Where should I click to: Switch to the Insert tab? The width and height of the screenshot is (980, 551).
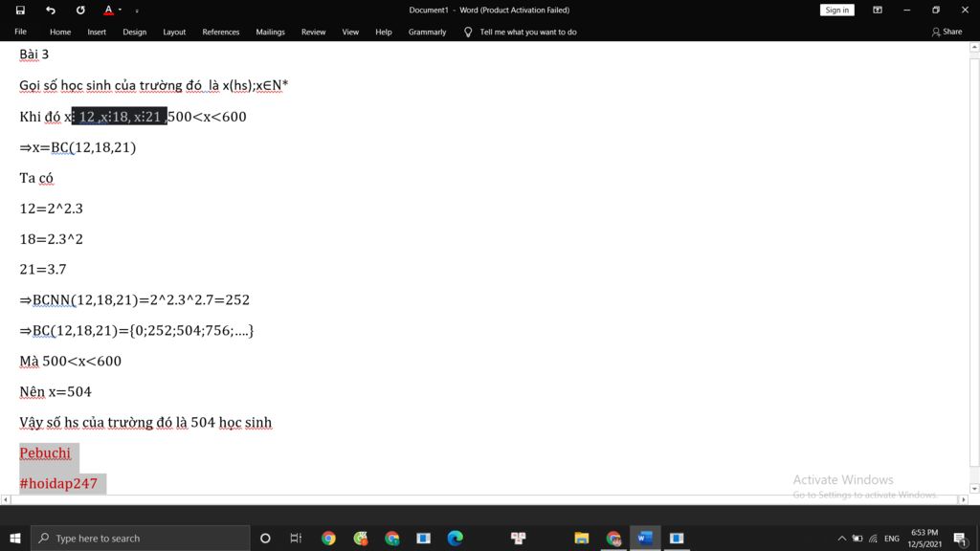[97, 32]
